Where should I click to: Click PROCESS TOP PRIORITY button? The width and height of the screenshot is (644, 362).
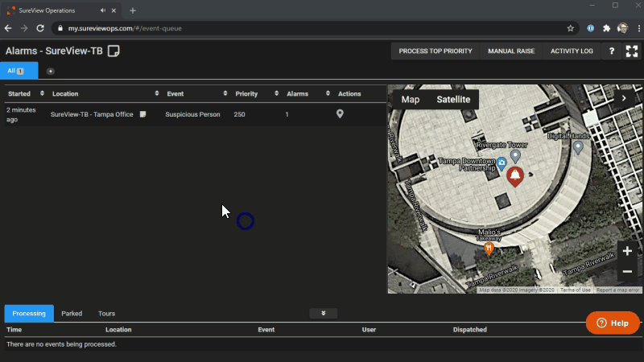point(436,51)
